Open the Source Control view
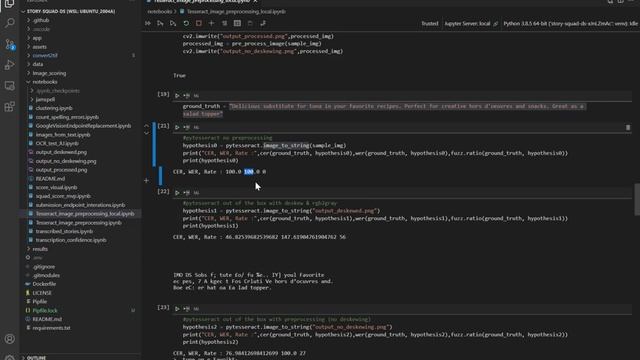640x360 pixels. click(9, 44)
